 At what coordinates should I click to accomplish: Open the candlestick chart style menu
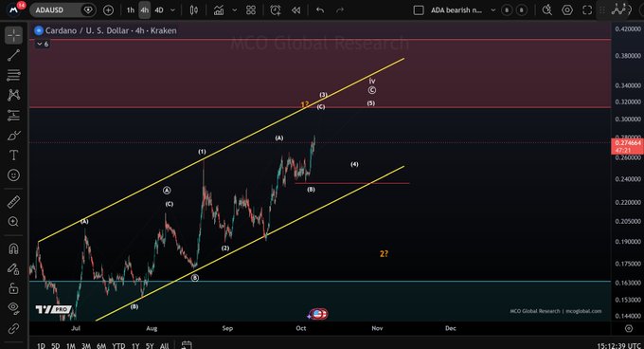(x=194, y=10)
